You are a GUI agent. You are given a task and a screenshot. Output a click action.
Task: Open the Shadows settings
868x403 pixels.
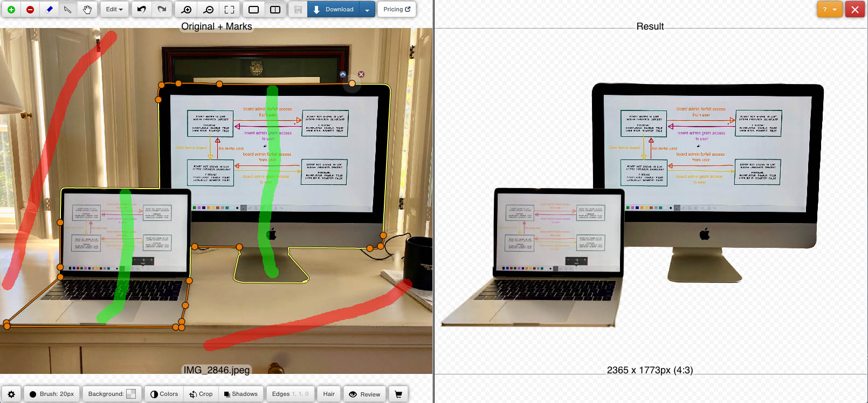(x=240, y=394)
